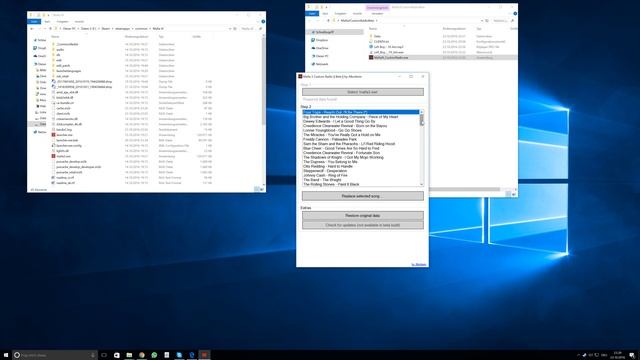The height and width of the screenshot is (360, 640).
Task: Click Back arrow in left Explorer window
Action: click(x=32, y=29)
